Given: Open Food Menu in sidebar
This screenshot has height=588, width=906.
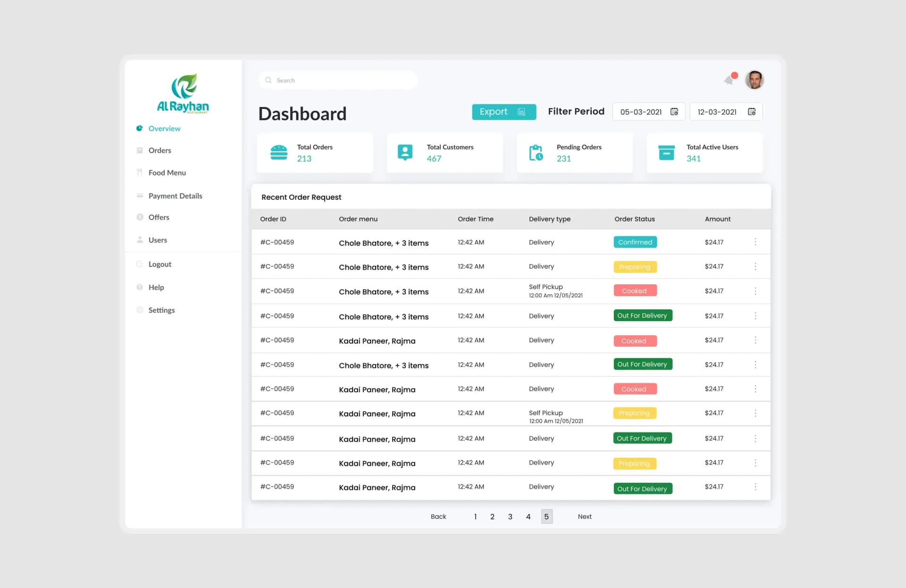Looking at the screenshot, I should (167, 173).
